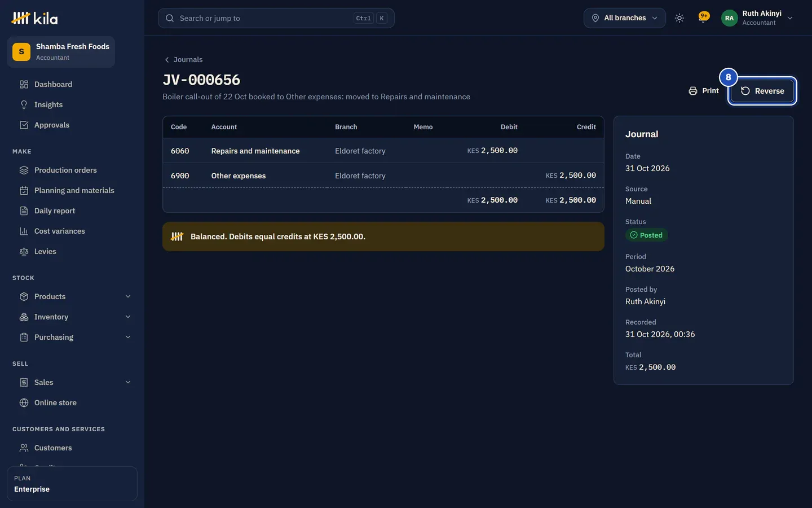This screenshot has width=812, height=508.
Task: Open Insights from the sidebar
Action: [x=72, y=105]
